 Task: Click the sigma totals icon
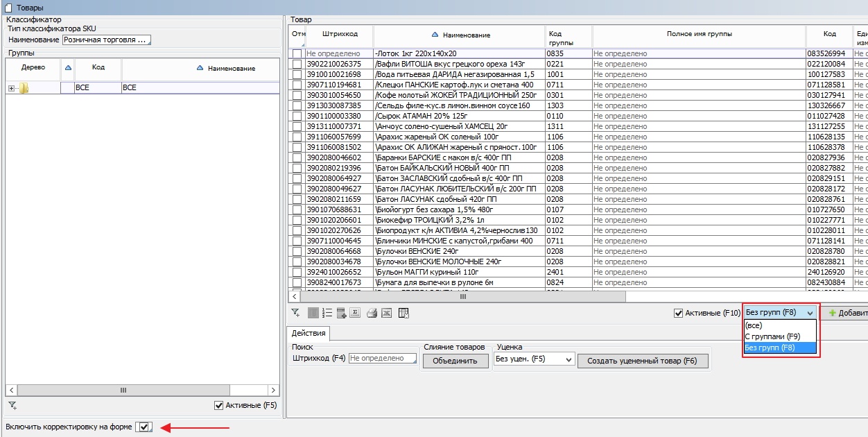[354, 313]
